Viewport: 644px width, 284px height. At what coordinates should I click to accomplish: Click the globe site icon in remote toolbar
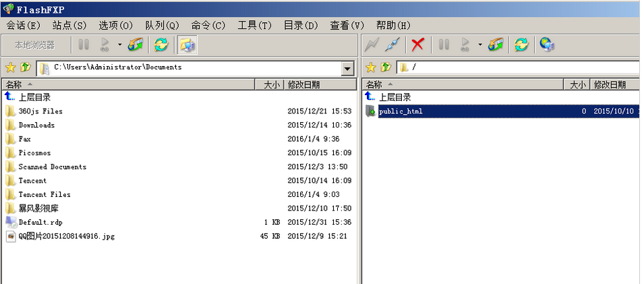[x=547, y=44]
